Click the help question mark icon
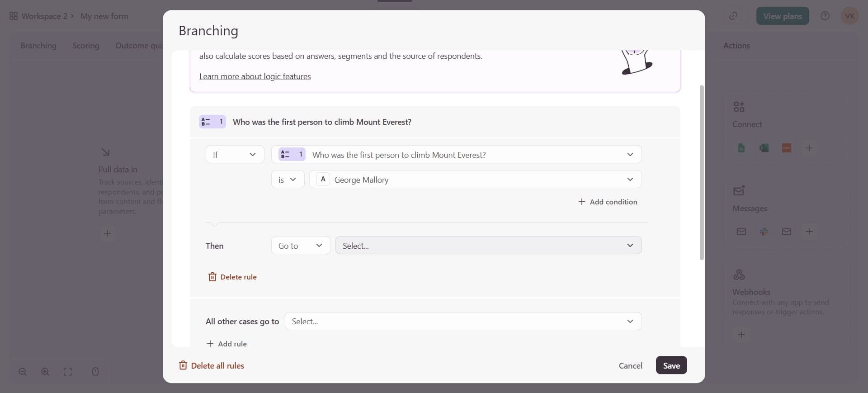Screen dimensions: 868x393 (825, 16)
